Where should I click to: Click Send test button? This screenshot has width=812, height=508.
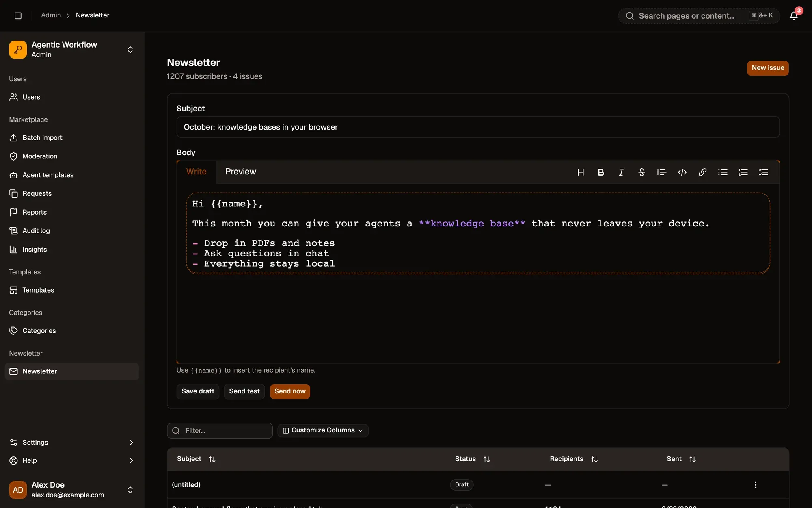click(244, 391)
